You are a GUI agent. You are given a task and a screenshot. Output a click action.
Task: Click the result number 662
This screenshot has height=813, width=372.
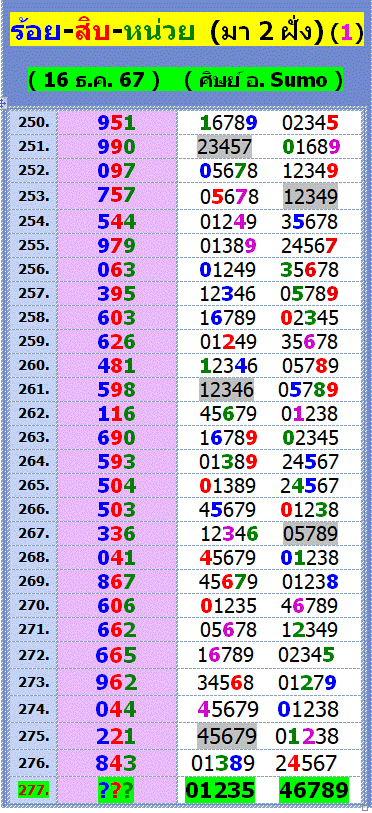click(x=117, y=630)
